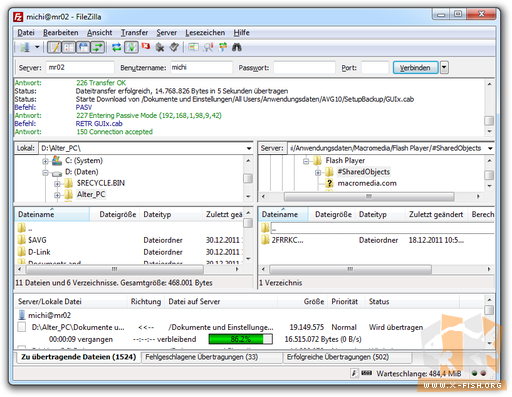The width and height of the screenshot is (512, 397).
Task: Open Verbinden quick-connect history dropdown
Action: tap(444, 68)
